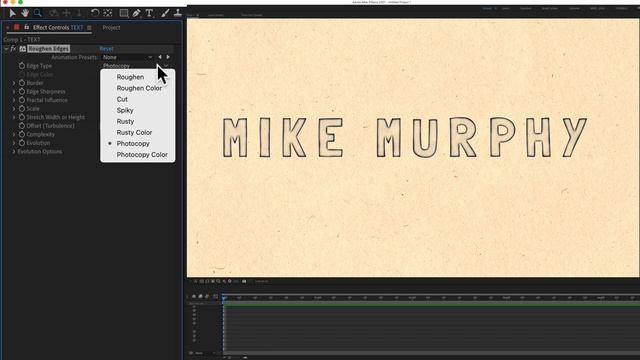This screenshot has height=360, width=640.
Task: Expand Evolution Options group
Action: 14,151
